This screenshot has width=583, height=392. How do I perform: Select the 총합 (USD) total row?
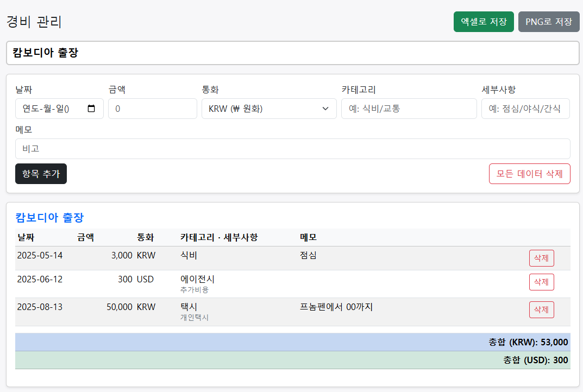[x=292, y=360]
